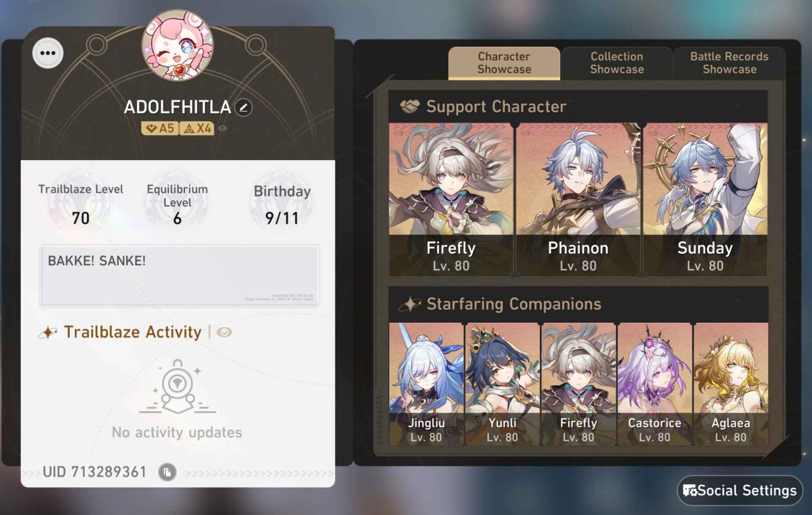812x515 pixels.
Task: Open Social Settings
Action: tap(740, 490)
